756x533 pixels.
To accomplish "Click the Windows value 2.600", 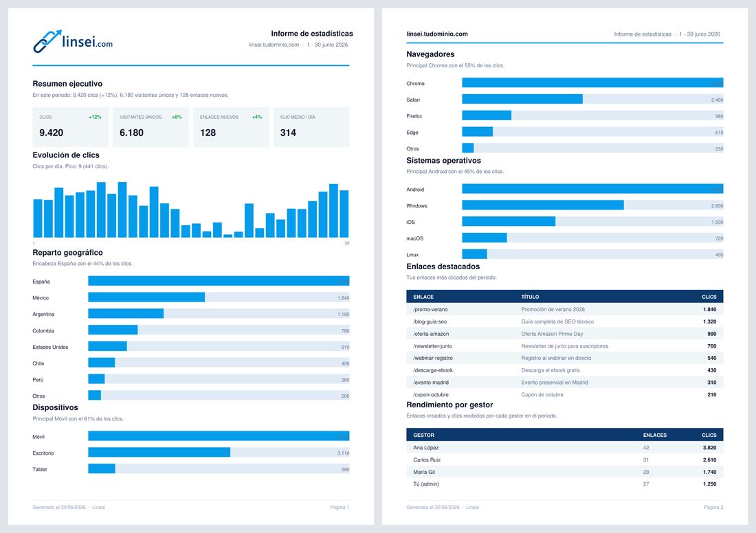I will pyautogui.click(x=717, y=206).
